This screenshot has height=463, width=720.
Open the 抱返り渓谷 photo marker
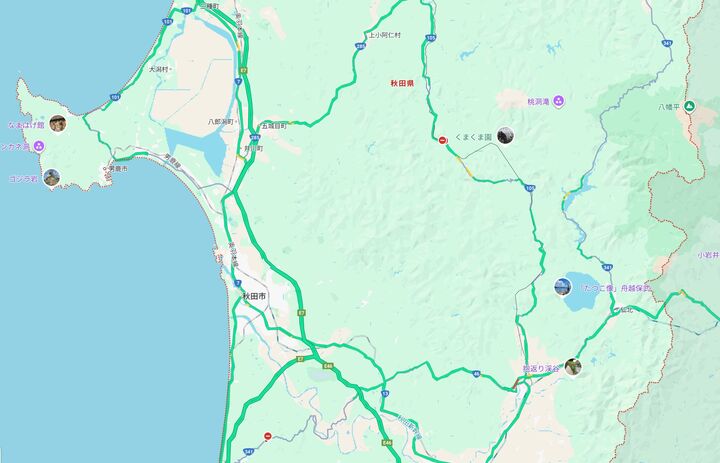coord(573,367)
